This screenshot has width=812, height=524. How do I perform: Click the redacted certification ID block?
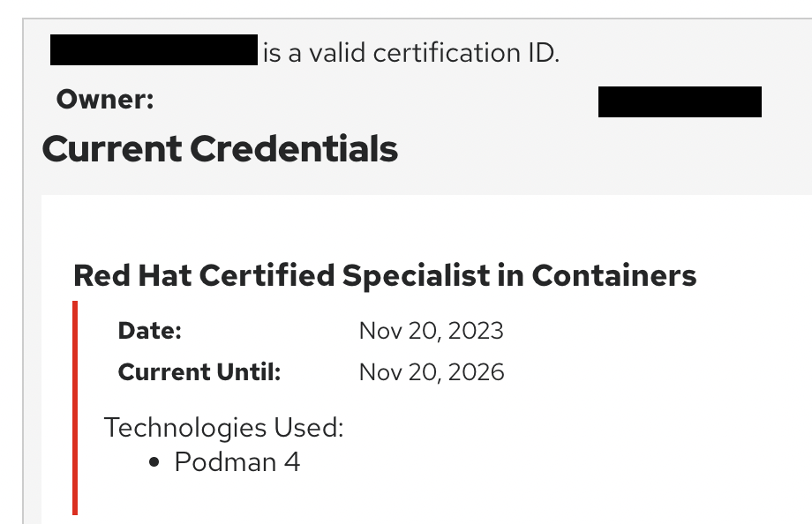pos(154,49)
